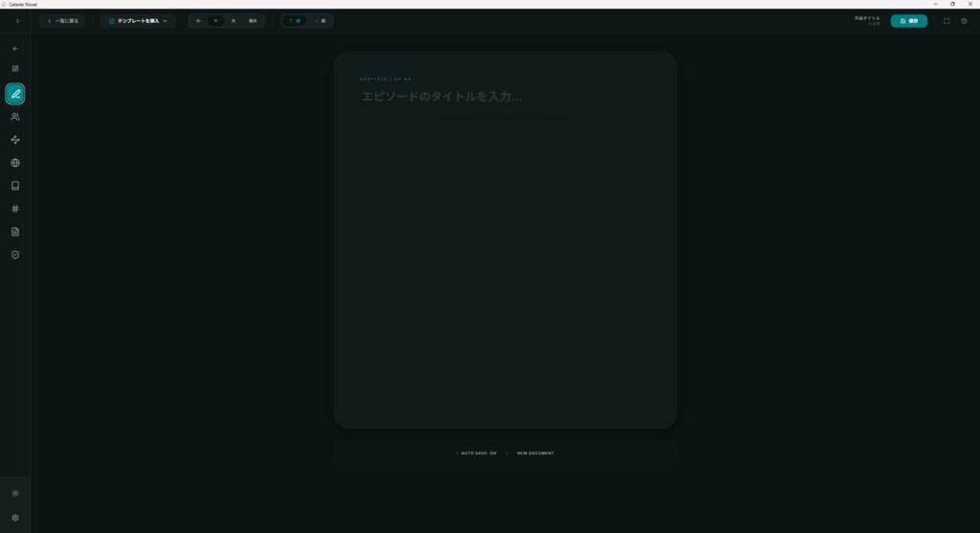Open the version history clock icon

[x=965, y=21]
